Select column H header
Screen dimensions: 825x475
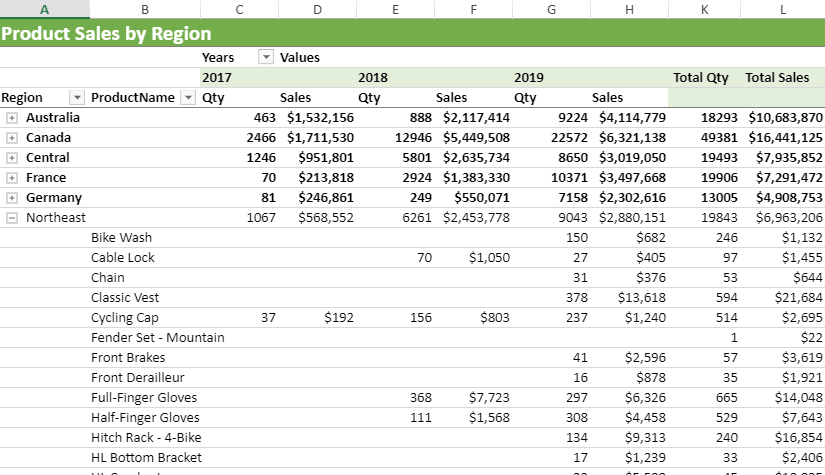(x=629, y=9)
